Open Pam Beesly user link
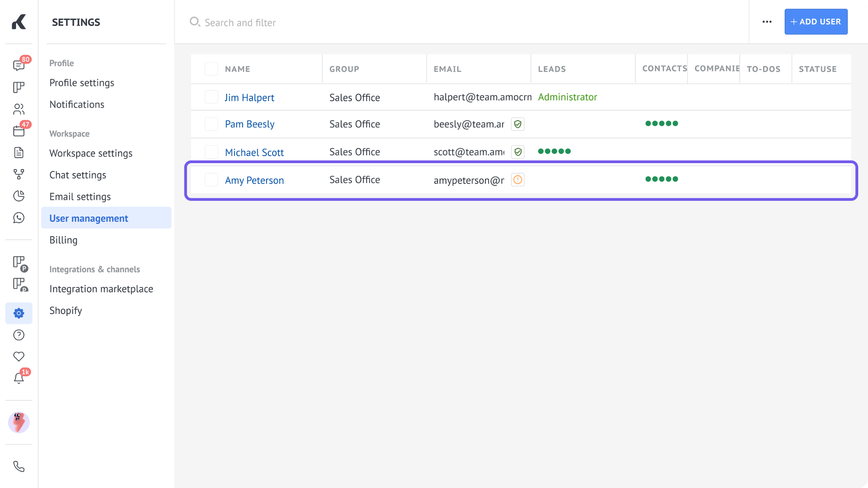 point(250,124)
